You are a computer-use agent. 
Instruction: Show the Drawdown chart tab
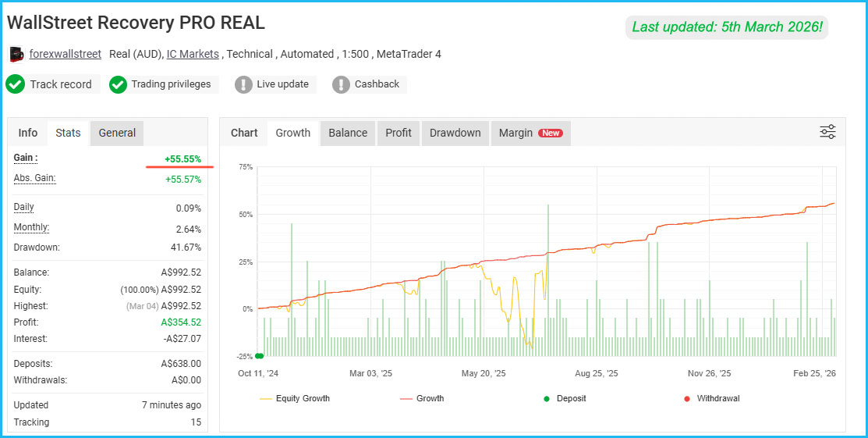pos(455,133)
